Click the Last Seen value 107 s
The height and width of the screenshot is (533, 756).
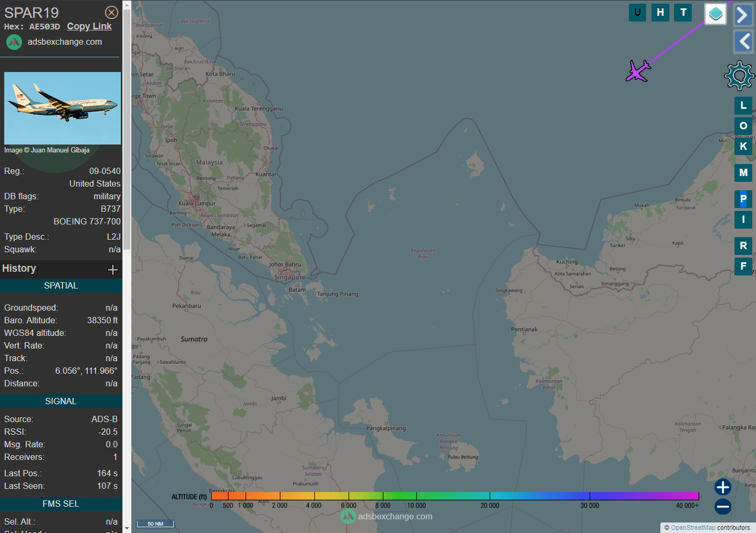click(x=107, y=486)
